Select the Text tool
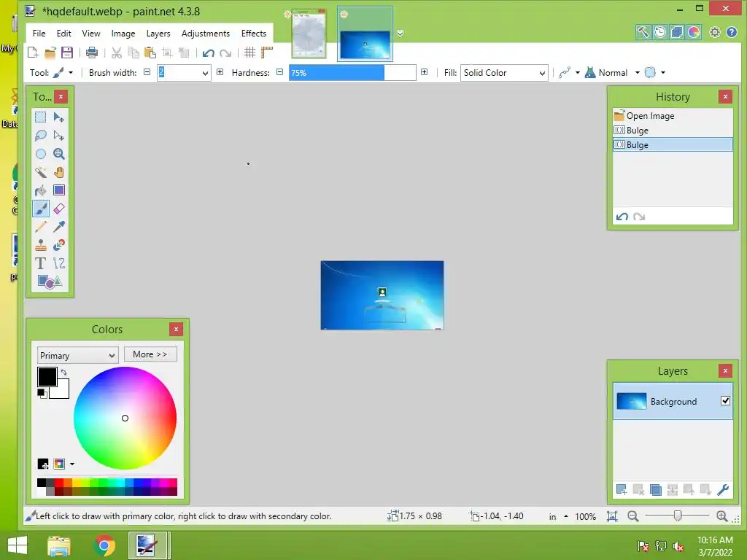The image size is (747, 560). [x=41, y=263]
